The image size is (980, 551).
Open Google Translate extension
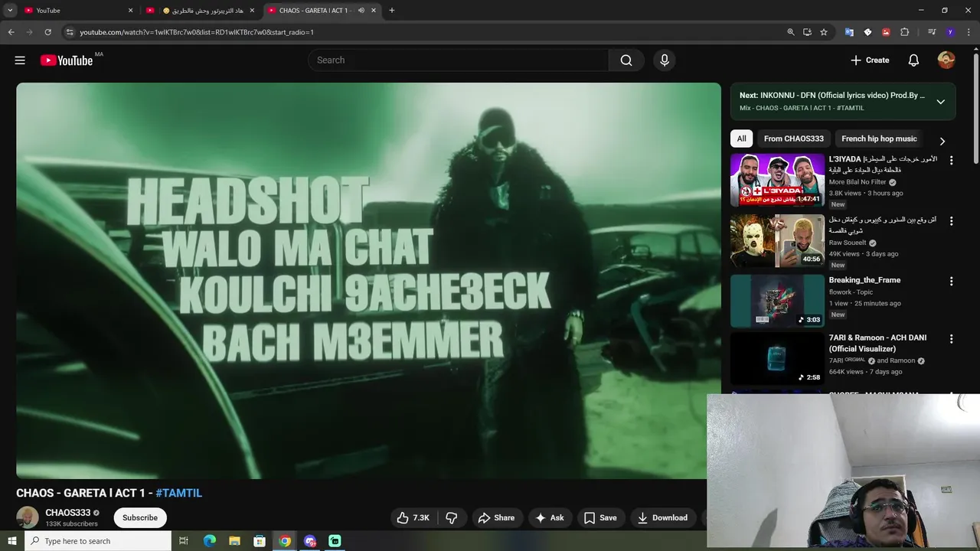849,32
